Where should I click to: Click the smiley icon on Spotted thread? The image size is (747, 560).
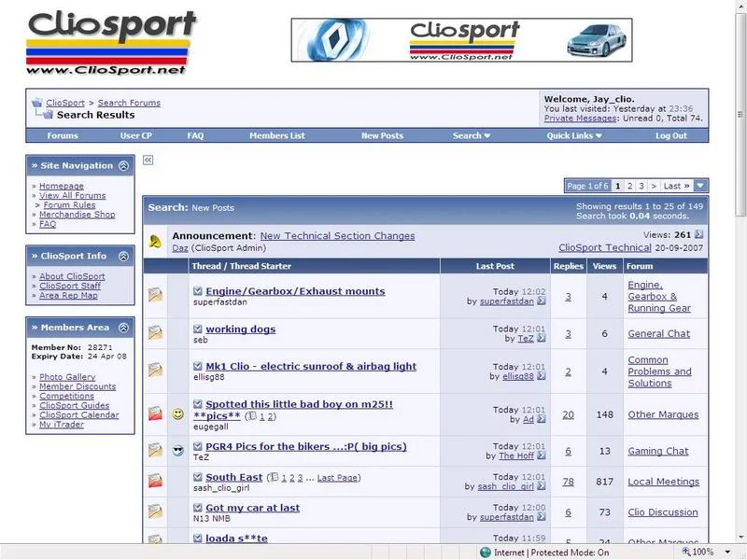[x=178, y=413]
